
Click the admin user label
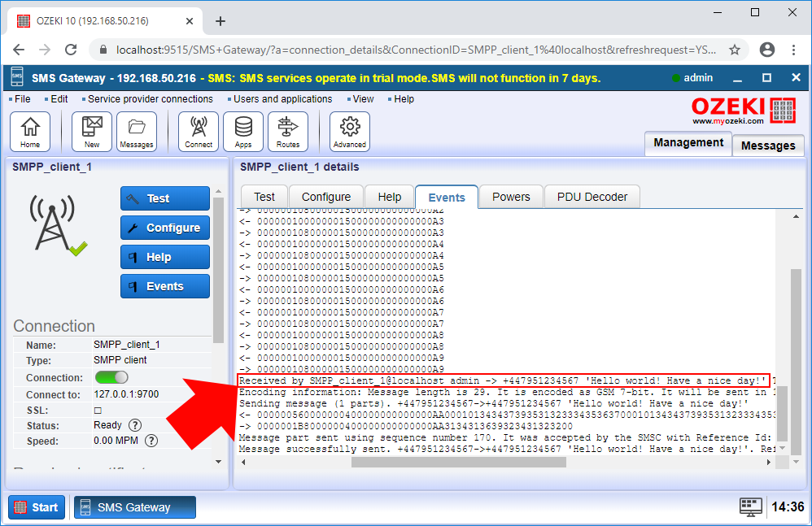pos(698,78)
